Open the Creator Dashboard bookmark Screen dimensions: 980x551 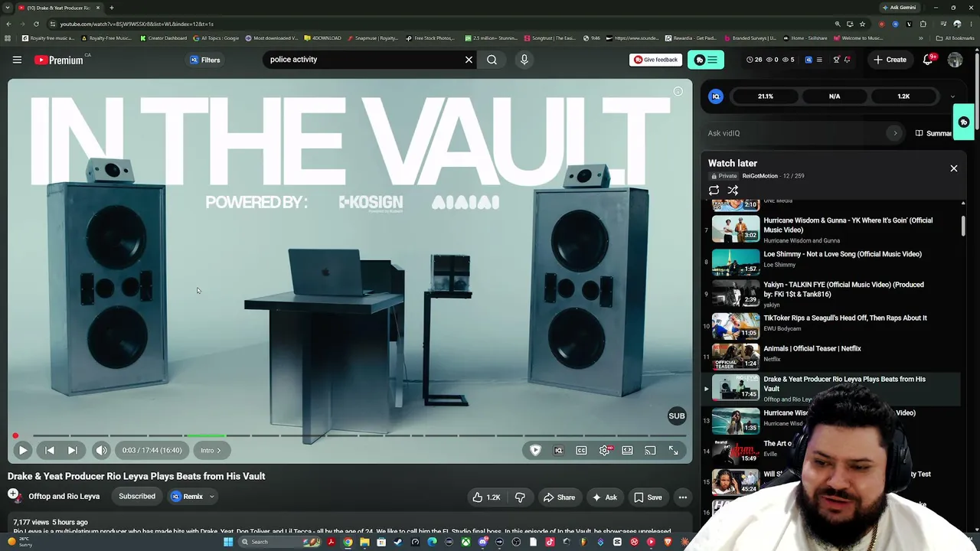[163, 38]
